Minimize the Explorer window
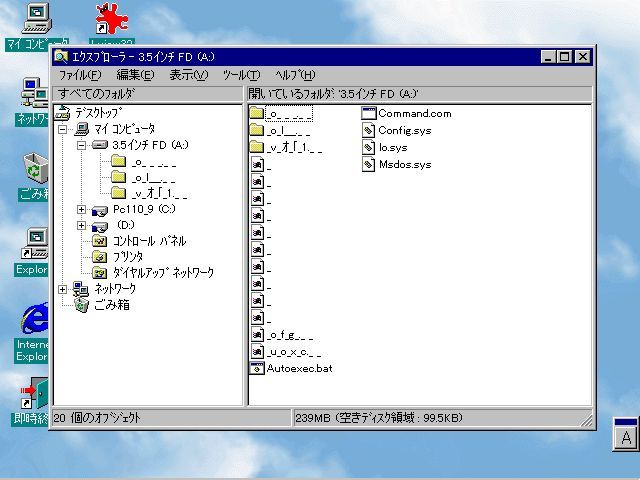Viewport: 640px width, 480px height. [548, 57]
